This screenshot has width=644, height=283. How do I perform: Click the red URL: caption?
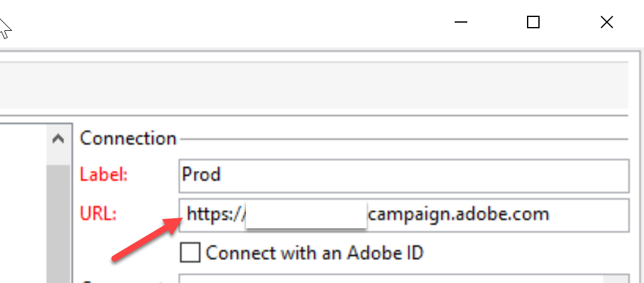pyautogui.click(x=98, y=214)
